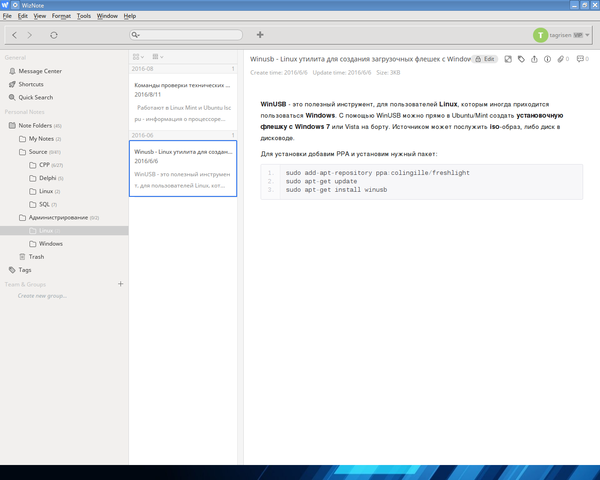Go back with the left arrow

tap(15, 35)
